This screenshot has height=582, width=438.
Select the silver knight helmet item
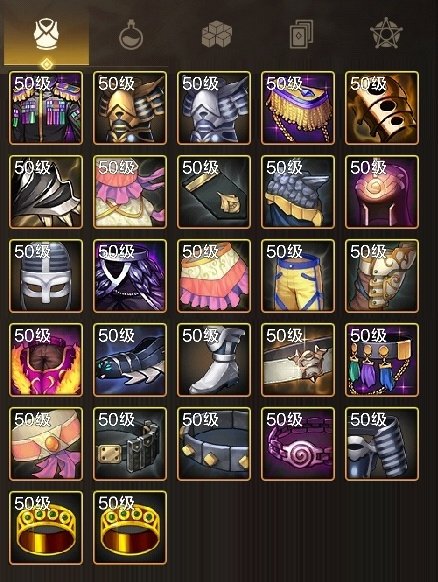46,276
